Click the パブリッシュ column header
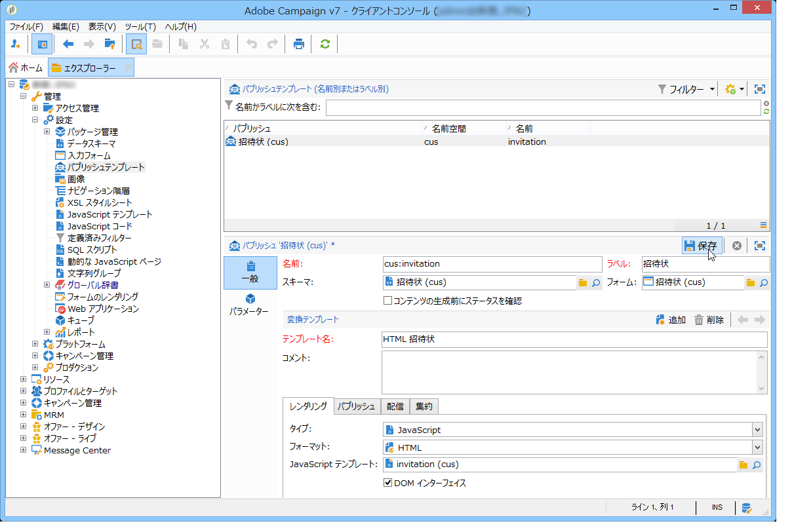 point(323,128)
